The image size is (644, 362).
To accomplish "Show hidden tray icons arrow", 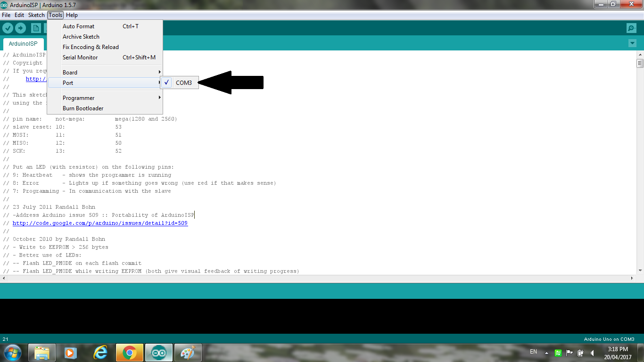I will click(546, 353).
